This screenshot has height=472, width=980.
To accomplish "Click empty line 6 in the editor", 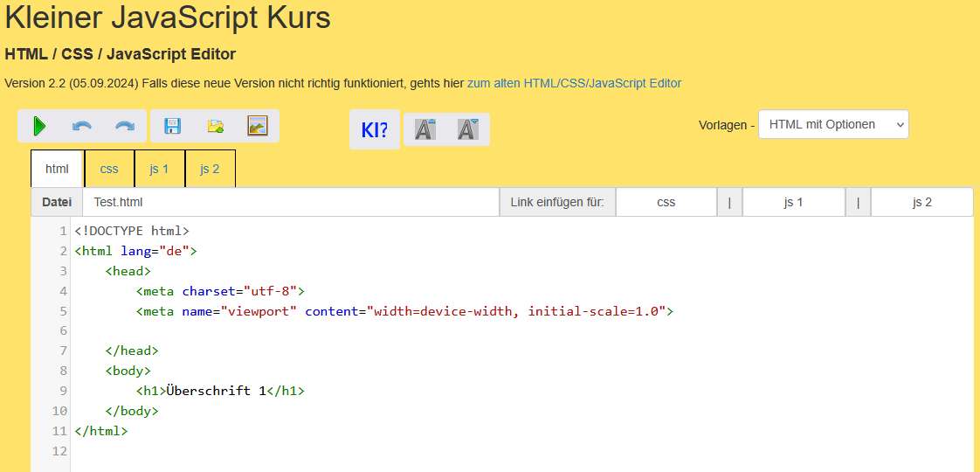I will [x=522, y=331].
